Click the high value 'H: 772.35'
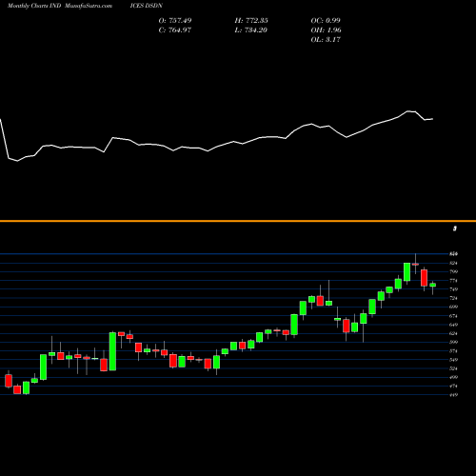The height and width of the screenshot is (476, 476). click(251, 20)
